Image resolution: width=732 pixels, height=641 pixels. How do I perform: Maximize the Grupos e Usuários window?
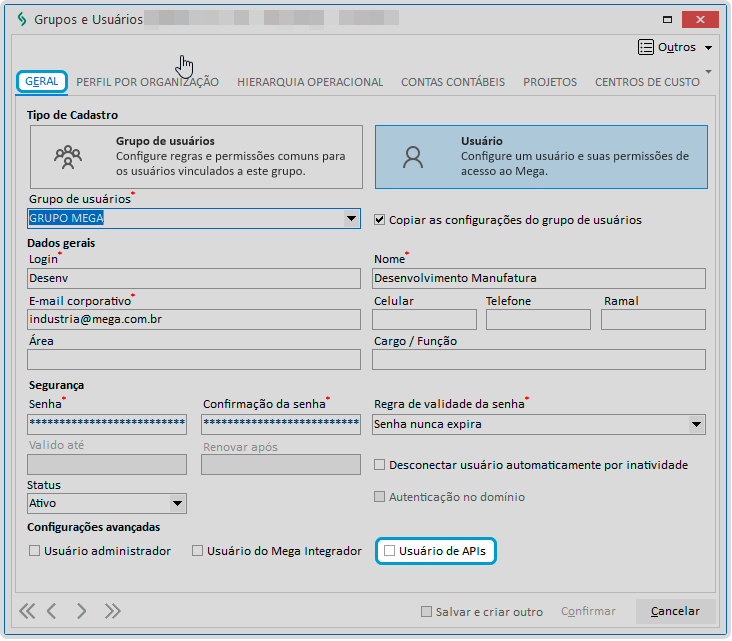coord(667,19)
